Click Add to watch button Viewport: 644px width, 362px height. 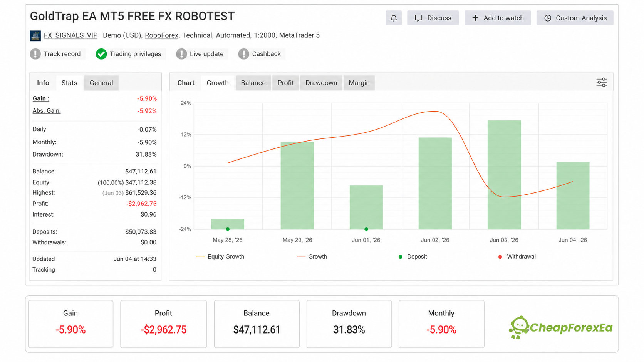pyautogui.click(x=498, y=18)
